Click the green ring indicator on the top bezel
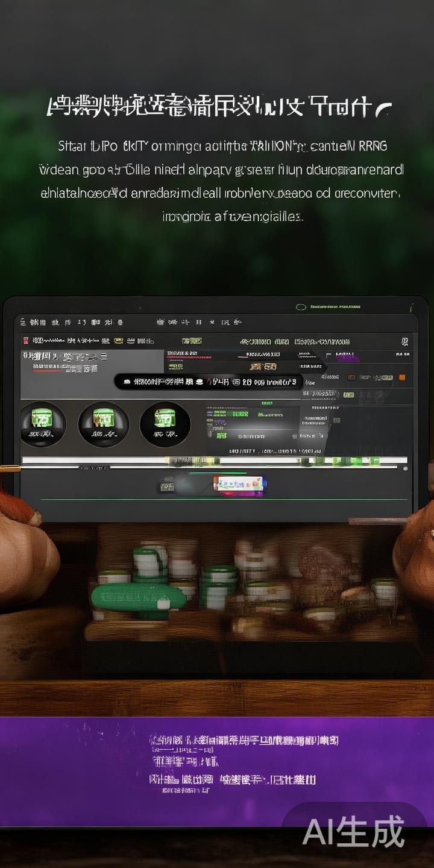The height and width of the screenshot is (868, 434). (x=301, y=307)
